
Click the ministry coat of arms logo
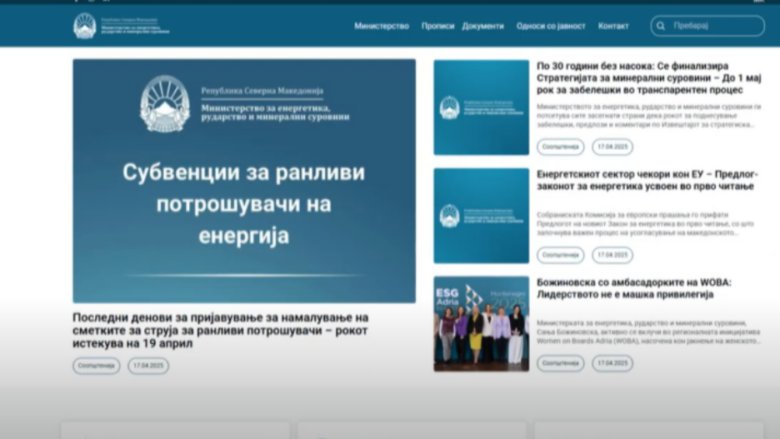(x=85, y=26)
